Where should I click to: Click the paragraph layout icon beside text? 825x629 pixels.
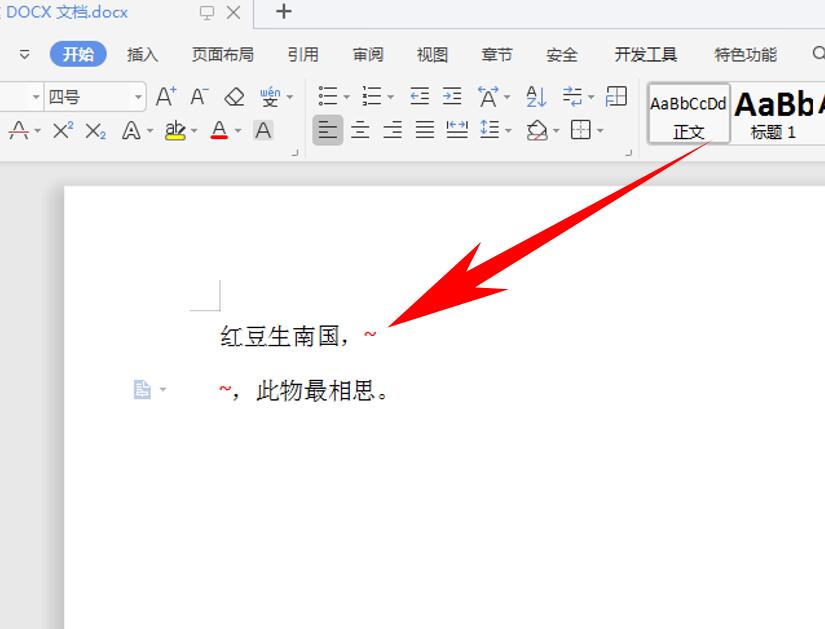(x=142, y=390)
